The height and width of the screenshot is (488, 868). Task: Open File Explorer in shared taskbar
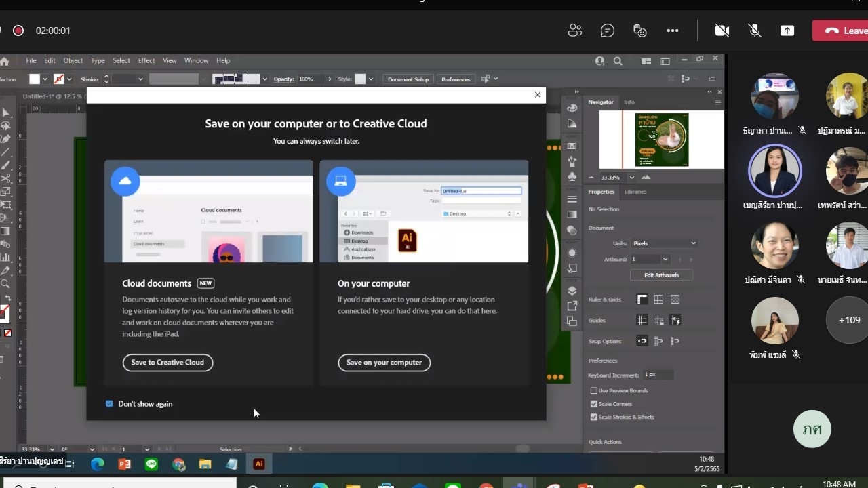coord(205,464)
